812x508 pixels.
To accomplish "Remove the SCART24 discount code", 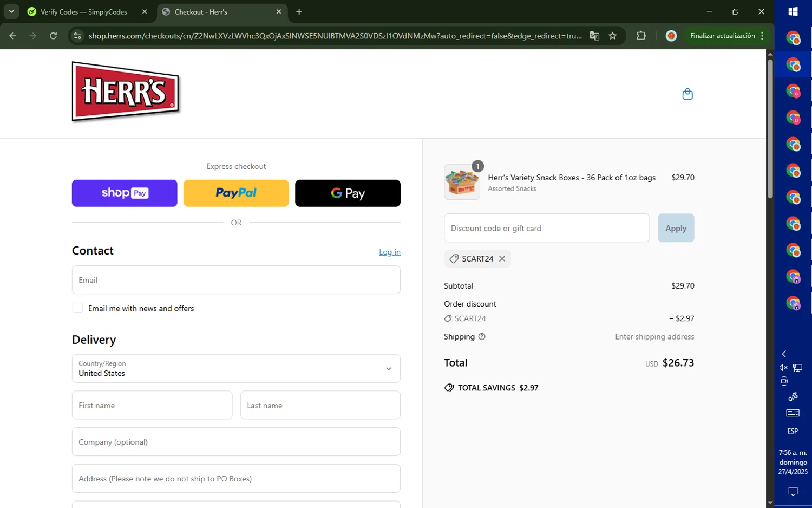I will click(x=502, y=259).
